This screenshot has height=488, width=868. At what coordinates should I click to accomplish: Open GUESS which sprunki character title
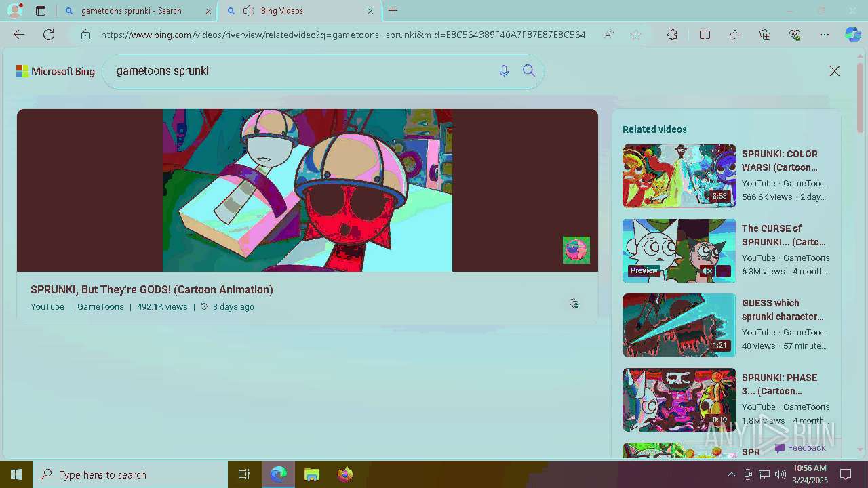[x=783, y=310]
